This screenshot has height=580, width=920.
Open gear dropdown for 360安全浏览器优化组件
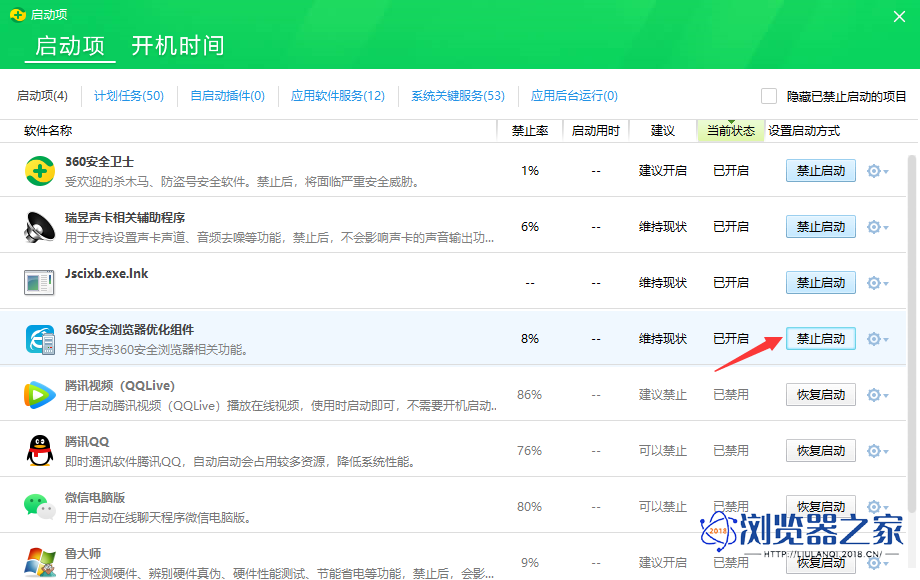(x=877, y=339)
